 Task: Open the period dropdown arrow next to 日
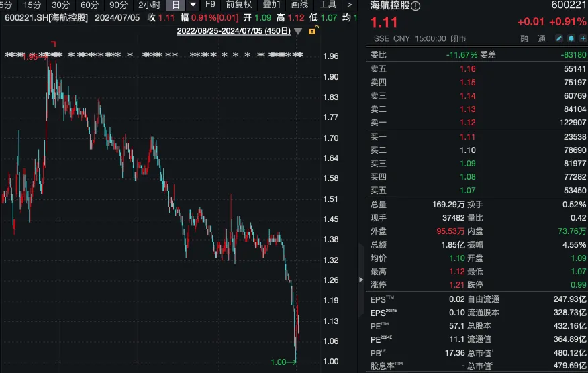tap(192, 5)
